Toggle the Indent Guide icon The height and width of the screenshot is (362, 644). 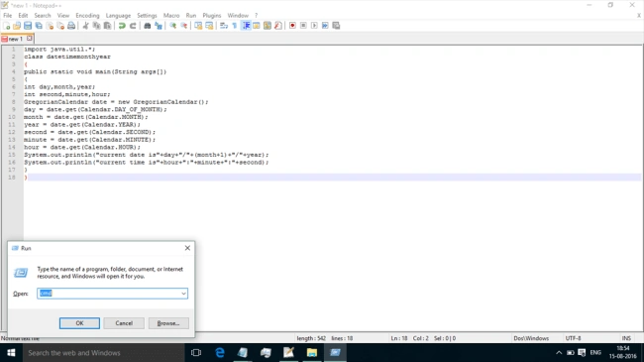pyautogui.click(x=246, y=26)
